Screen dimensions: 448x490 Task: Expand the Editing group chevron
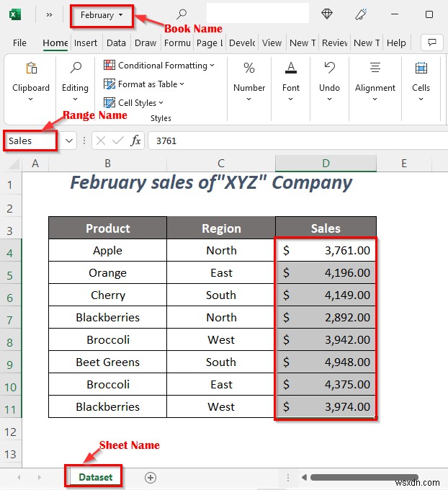click(x=75, y=99)
